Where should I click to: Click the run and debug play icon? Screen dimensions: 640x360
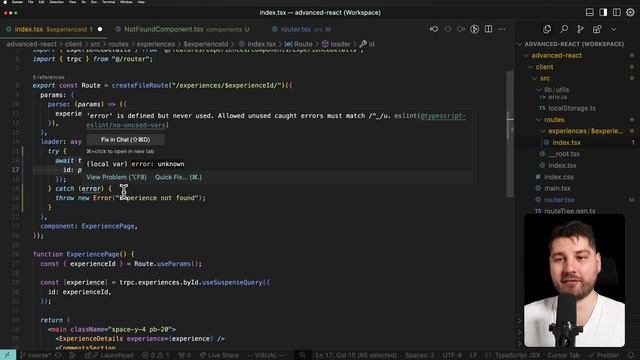point(474,29)
